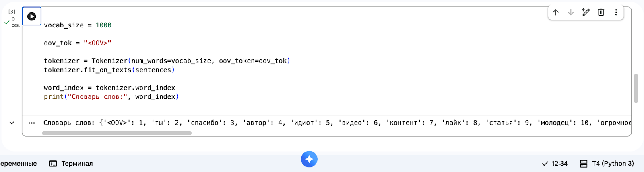
Task: Open the Терминал panel
Action: point(77,164)
